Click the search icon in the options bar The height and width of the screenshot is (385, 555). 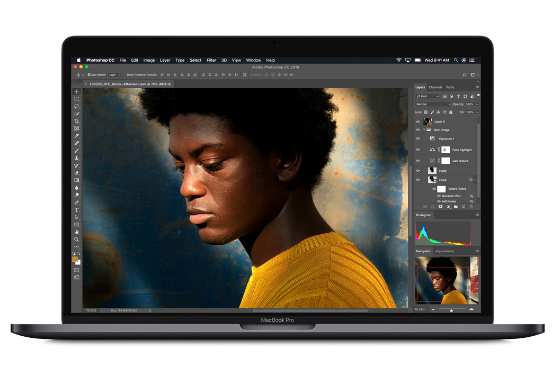(x=465, y=75)
